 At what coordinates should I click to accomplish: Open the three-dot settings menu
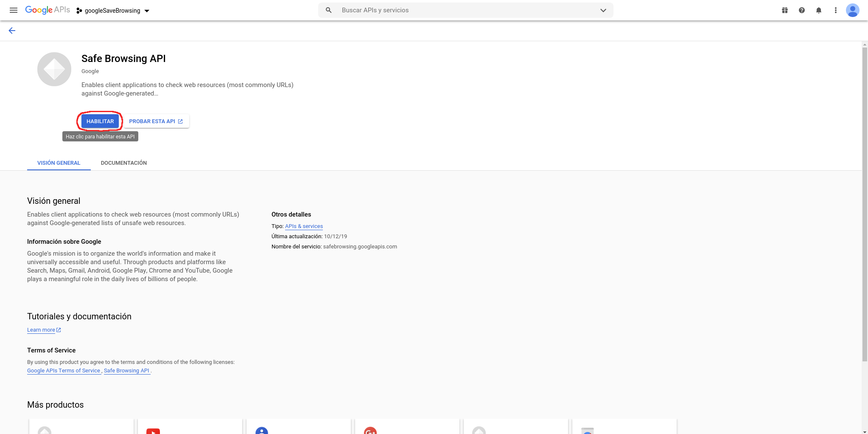[835, 10]
